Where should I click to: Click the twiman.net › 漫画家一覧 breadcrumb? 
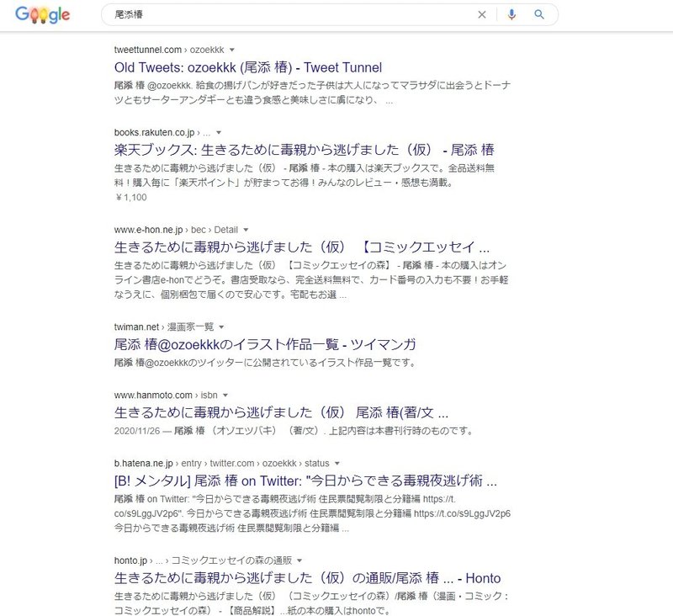(164, 327)
